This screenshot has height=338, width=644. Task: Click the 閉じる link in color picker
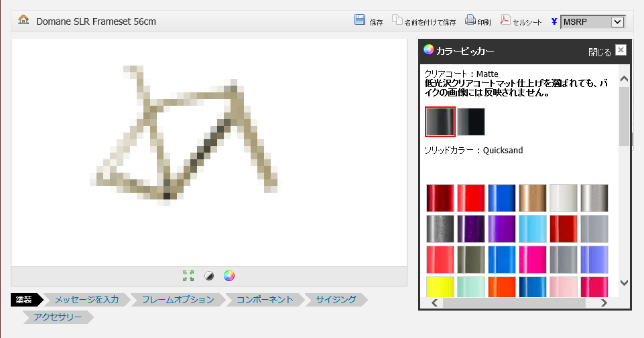pos(600,52)
